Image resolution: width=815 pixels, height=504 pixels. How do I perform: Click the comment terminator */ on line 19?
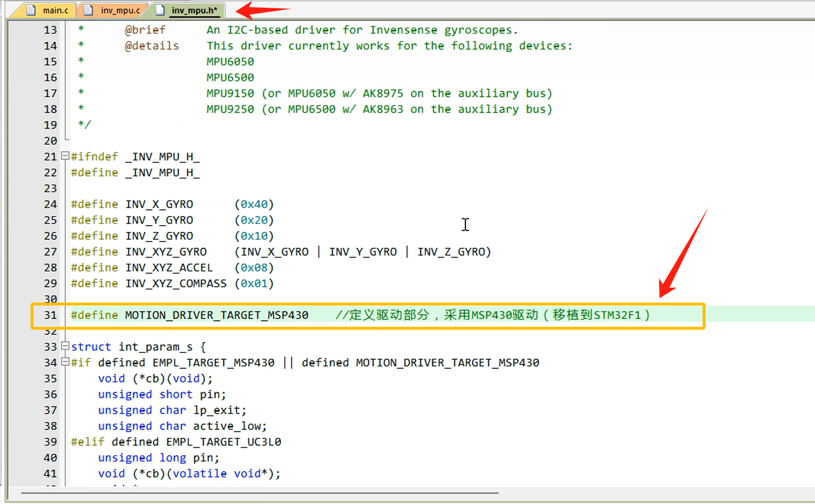85,125
